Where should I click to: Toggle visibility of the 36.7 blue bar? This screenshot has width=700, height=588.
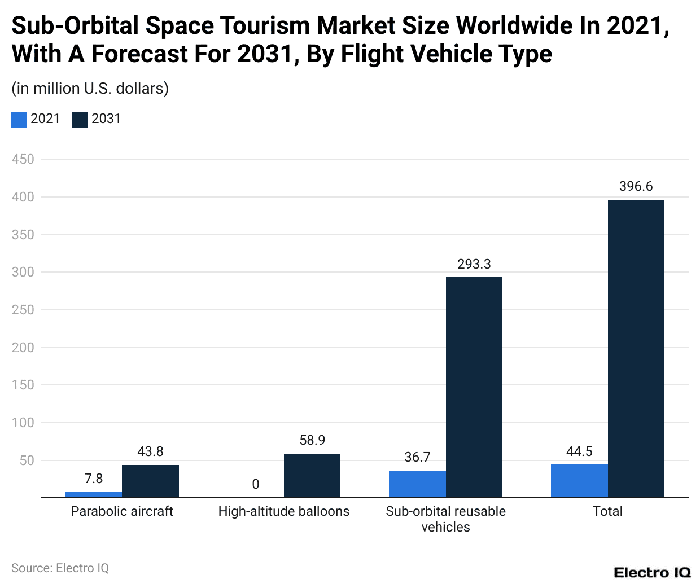417,484
